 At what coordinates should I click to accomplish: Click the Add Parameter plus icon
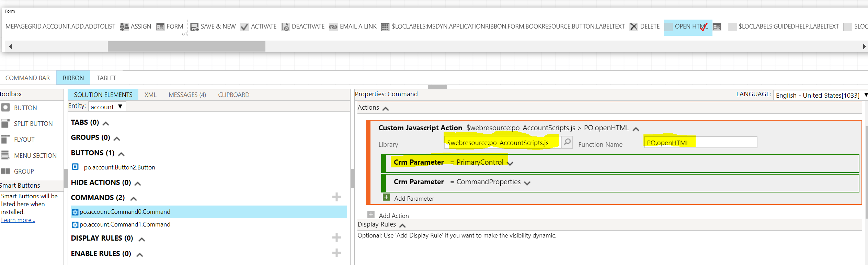386,197
